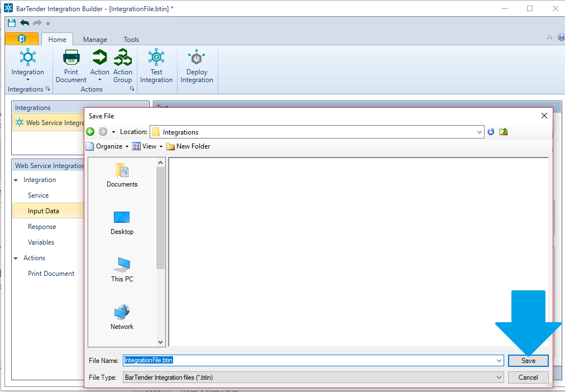Run Test Integration from the ribbon
Viewport: 565px width, 392px height.
[156, 66]
